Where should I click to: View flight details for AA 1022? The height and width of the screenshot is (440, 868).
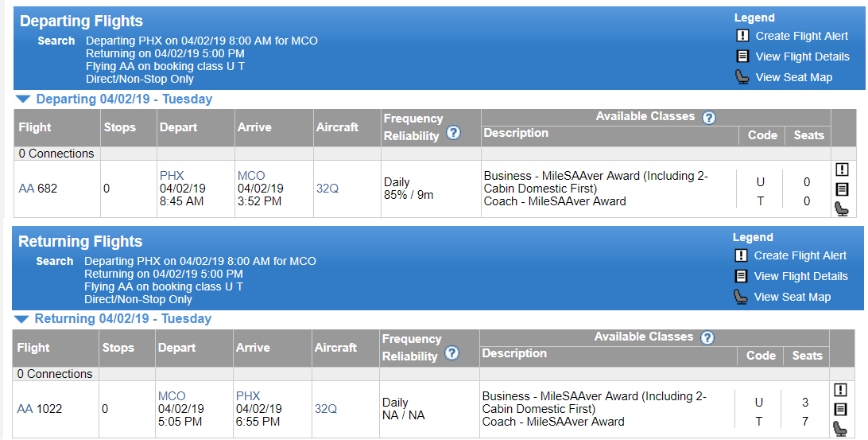point(839,410)
